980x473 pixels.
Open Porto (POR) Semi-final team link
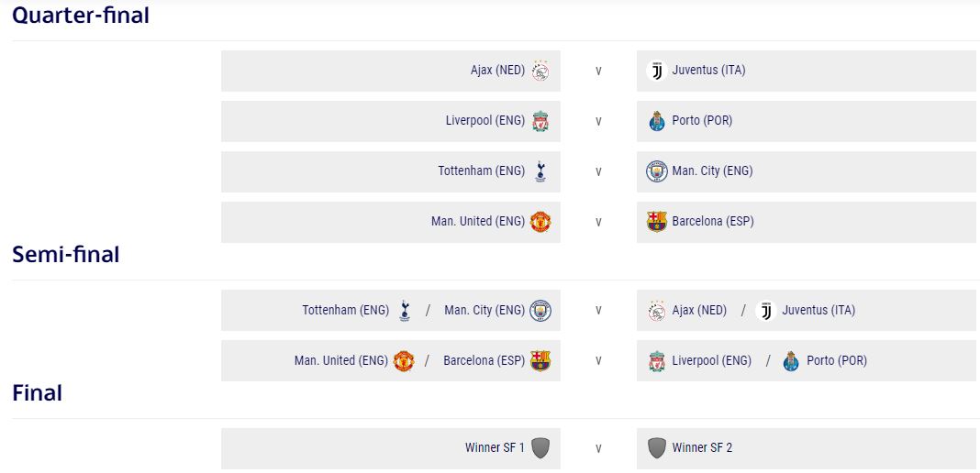(836, 361)
